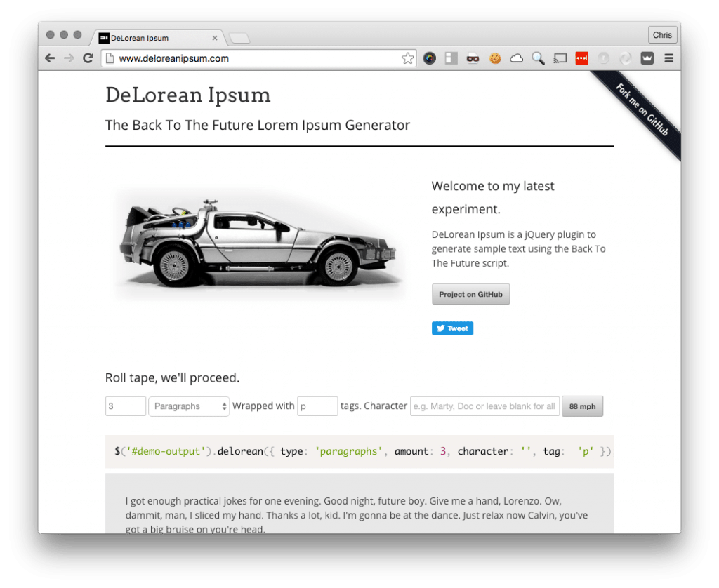Viewport: 719px width, 588px height.
Task: Click the DeLorean Ipsum page title
Action: [188, 95]
